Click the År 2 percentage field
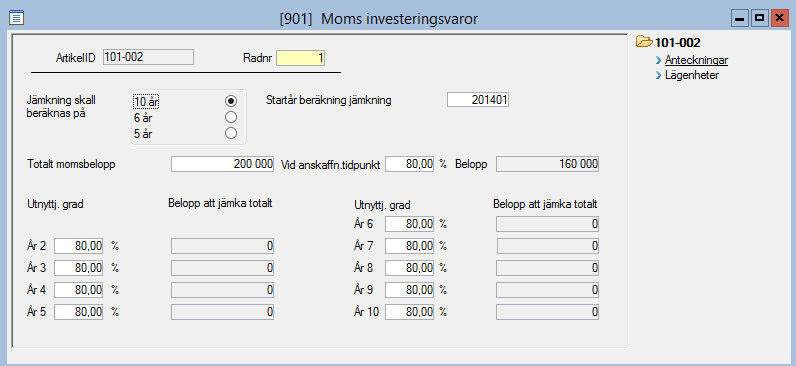The image size is (796, 366). pyautogui.click(x=79, y=246)
